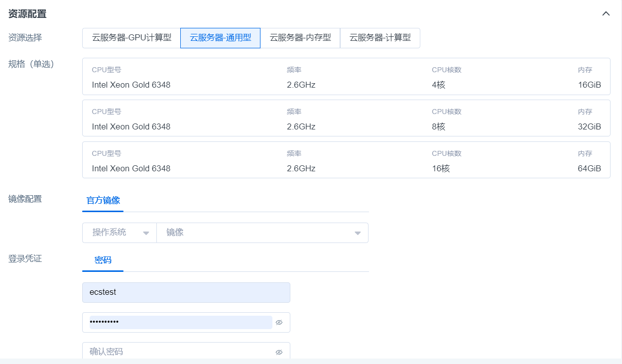Select the 8核 32GiB specification row

(346, 119)
